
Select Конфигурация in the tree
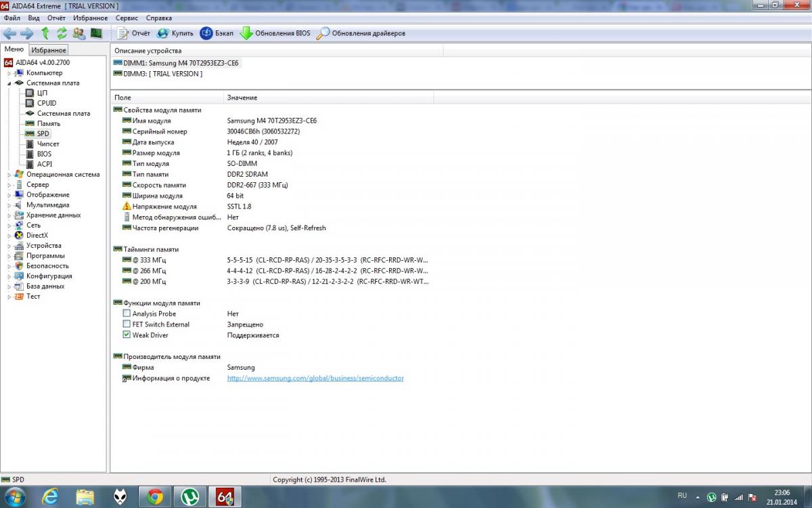(49, 276)
